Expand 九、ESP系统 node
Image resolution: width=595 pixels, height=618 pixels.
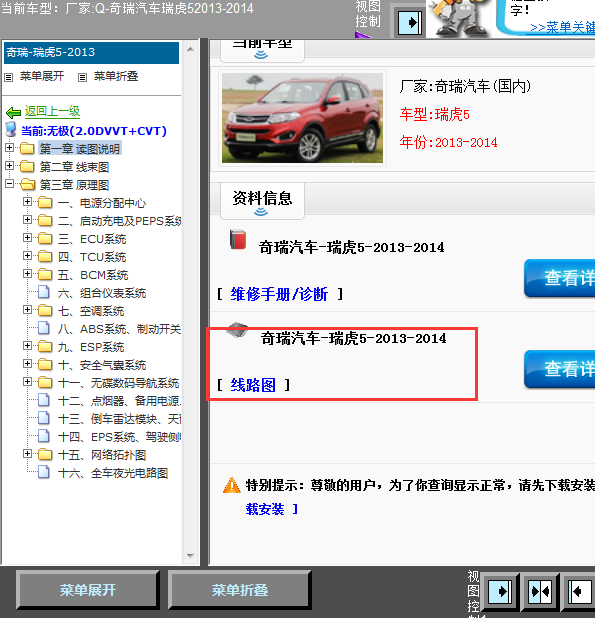[x=27, y=345]
